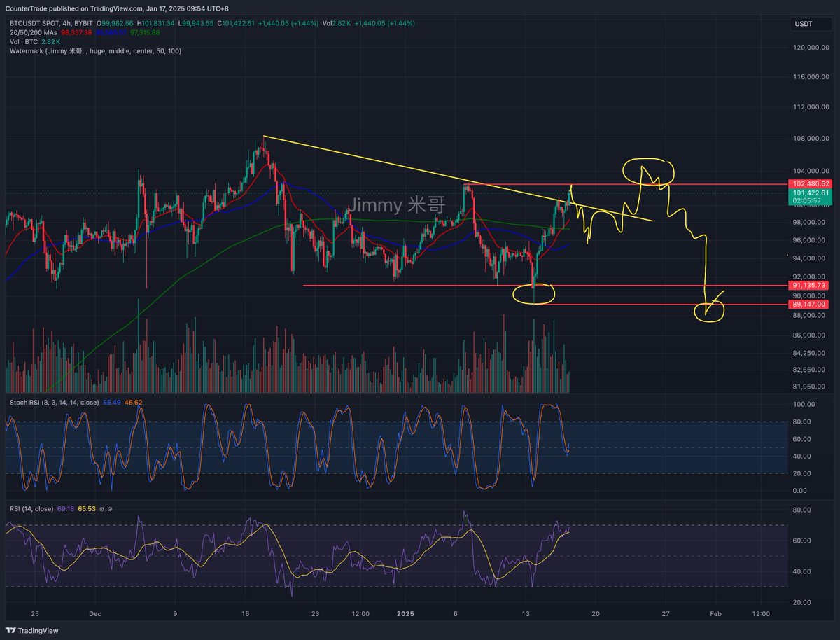
Task: Select the 20/50/200 MAs indicator legend
Action: click(x=35, y=33)
